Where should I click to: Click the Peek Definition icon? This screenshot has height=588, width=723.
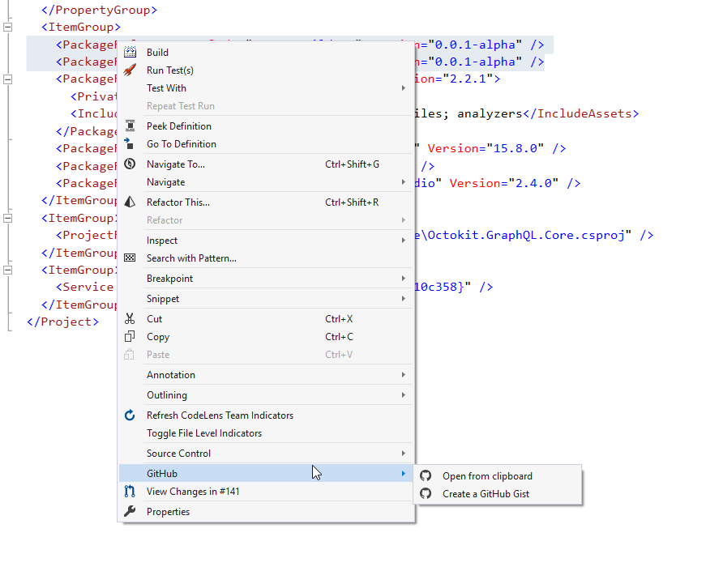tap(130, 126)
